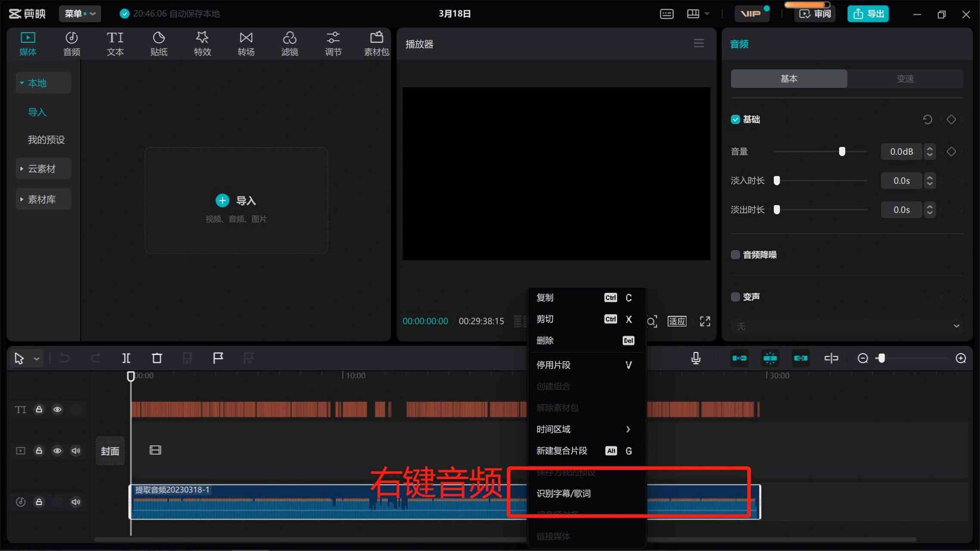
Task: Toggle 基础 (Basic) audio settings checkbox
Action: coord(736,119)
